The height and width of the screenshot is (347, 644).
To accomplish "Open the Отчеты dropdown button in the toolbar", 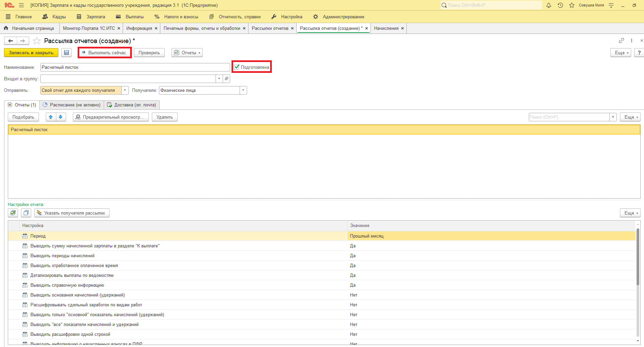I will (x=187, y=53).
